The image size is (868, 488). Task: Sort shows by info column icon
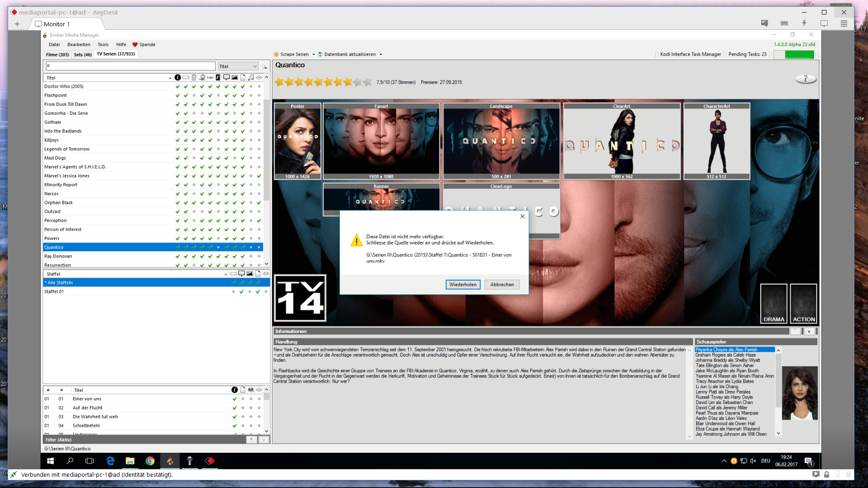click(x=178, y=78)
